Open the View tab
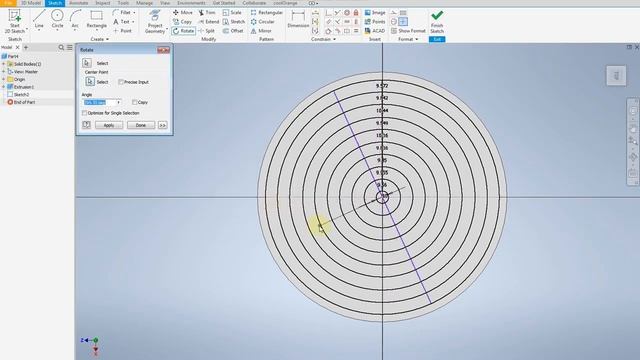 pyautogui.click(x=165, y=3)
